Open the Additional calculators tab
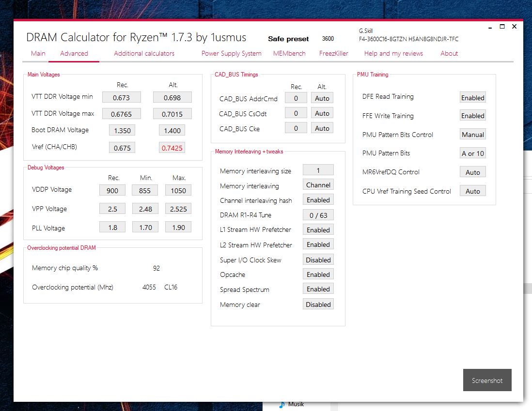Image resolution: width=532 pixels, height=411 pixels. (144, 53)
